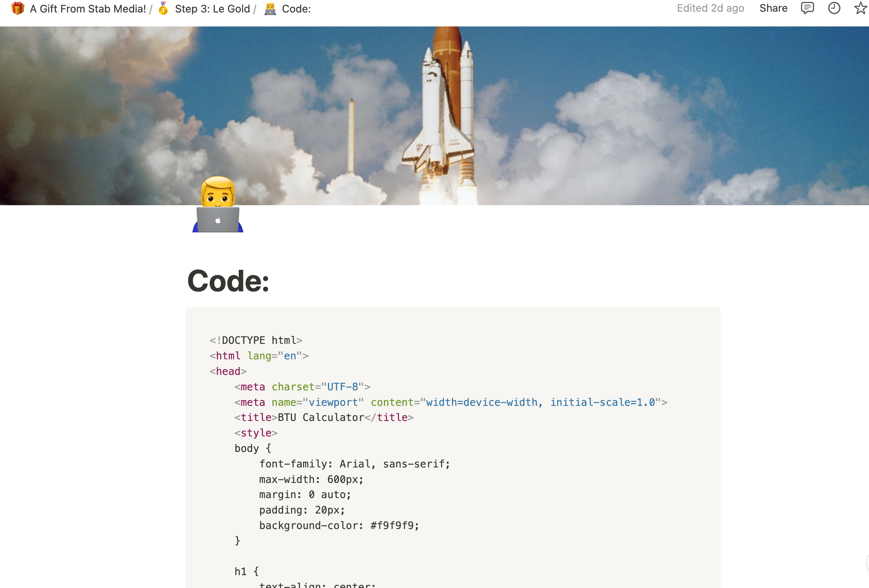Click the gift emoji in breadcrumb

(18, 8)
